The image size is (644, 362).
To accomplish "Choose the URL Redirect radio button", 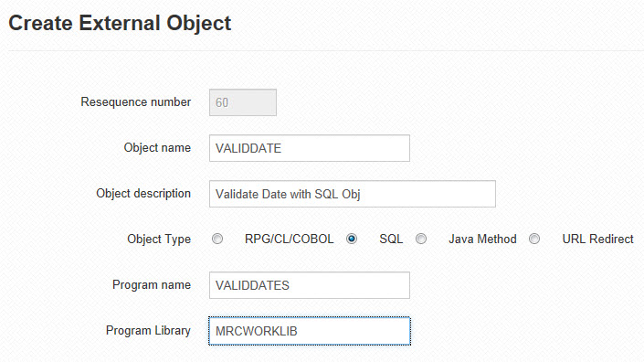I will (x=534, y=239).
